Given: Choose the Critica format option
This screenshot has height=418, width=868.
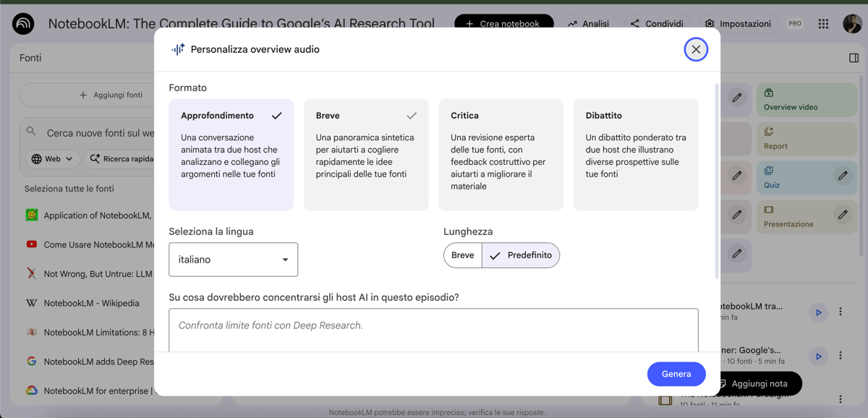Looking at the screenshot, I should [x=501, y=155].
